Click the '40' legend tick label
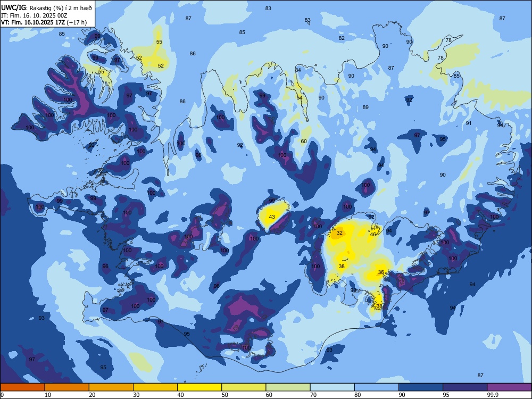Viewport: 532px width, 399px height. click(181, 395)
